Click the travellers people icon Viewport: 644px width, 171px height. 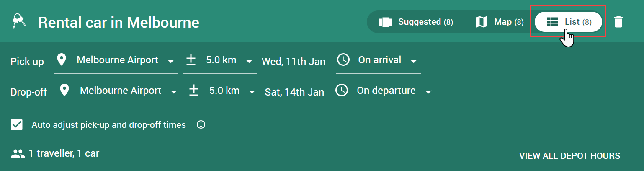pos(18,154)
